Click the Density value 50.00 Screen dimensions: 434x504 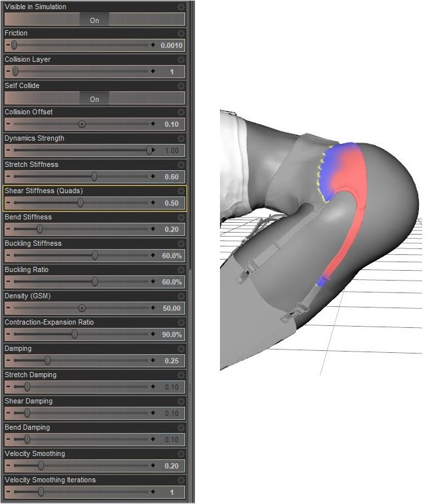click(171, 308)
